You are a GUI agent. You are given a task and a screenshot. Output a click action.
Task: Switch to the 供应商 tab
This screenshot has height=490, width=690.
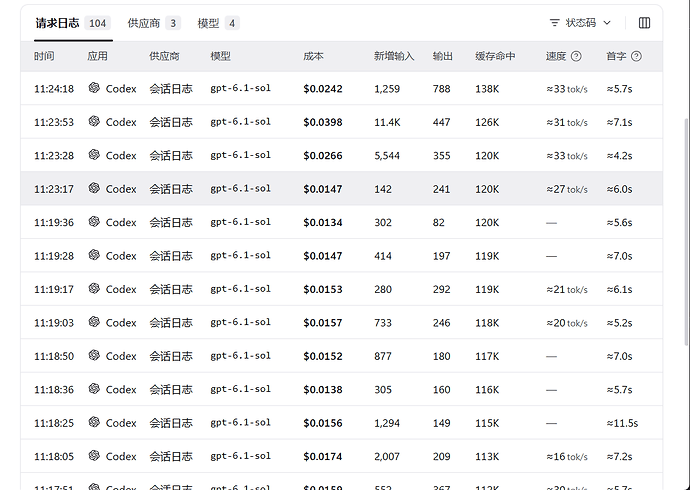[x=154, y=23]
